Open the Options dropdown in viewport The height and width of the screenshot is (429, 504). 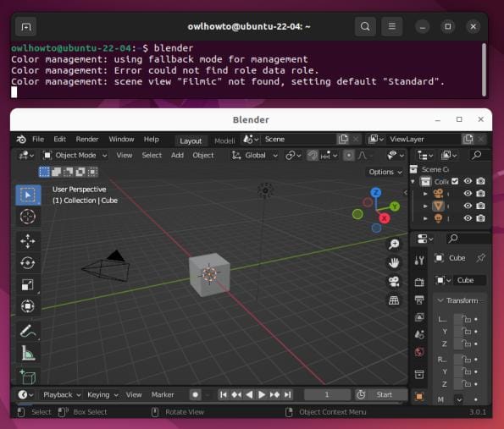pos(385,172)
